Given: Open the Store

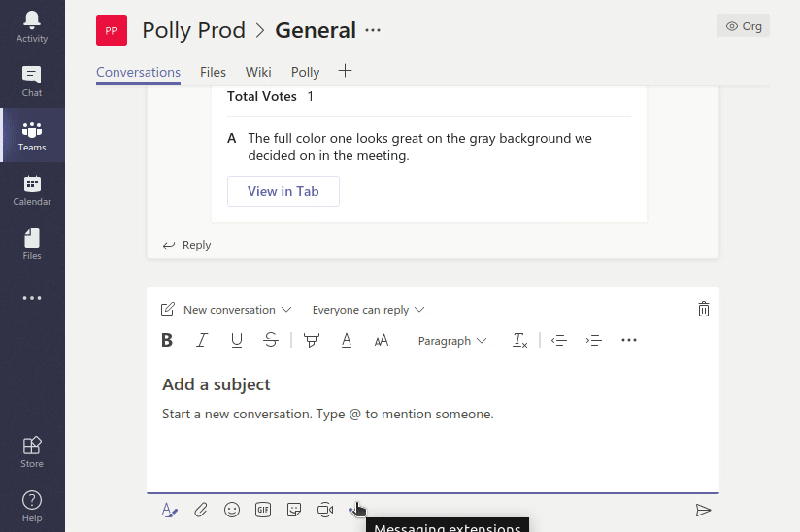Looking at the screenshot, I should (x=32, y=452).
